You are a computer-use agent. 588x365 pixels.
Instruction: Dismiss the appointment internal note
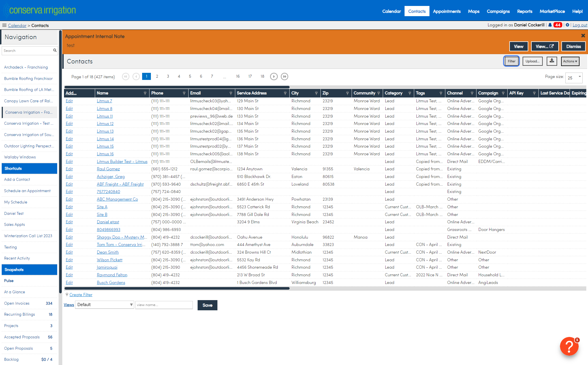[574, 46]
